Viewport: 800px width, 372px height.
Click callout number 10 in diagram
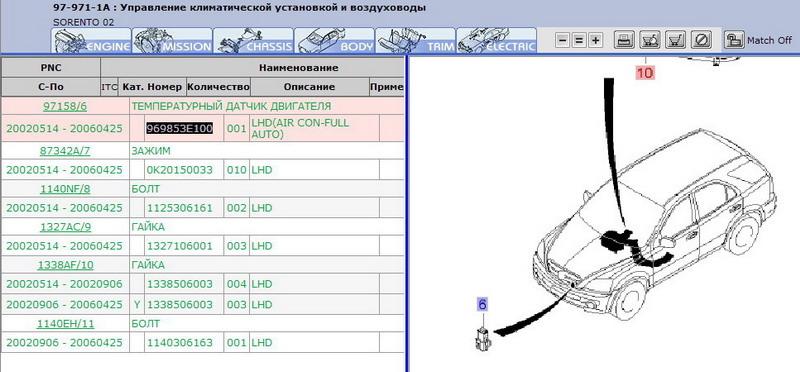coord(644,73)
